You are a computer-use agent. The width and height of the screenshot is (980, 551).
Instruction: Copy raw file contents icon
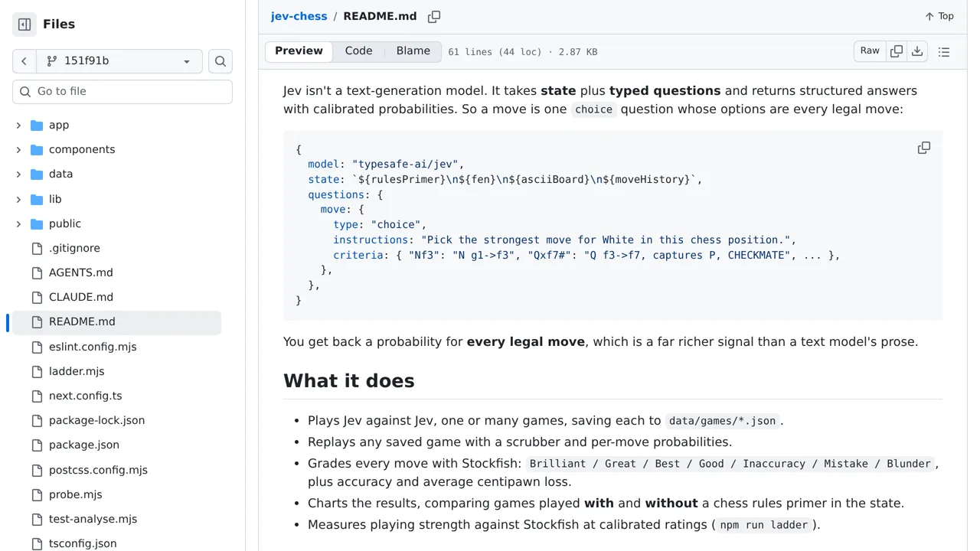pos(897,51)
